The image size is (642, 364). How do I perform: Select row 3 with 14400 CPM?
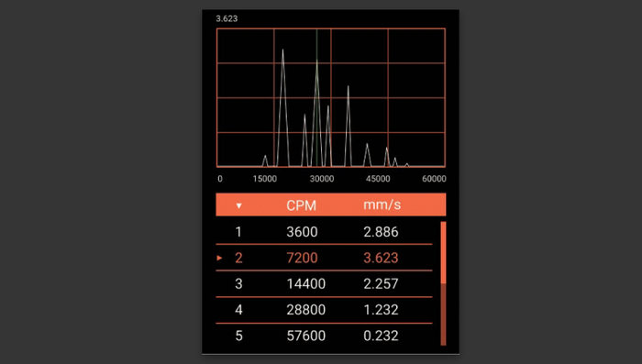click(x=324, y=283)
